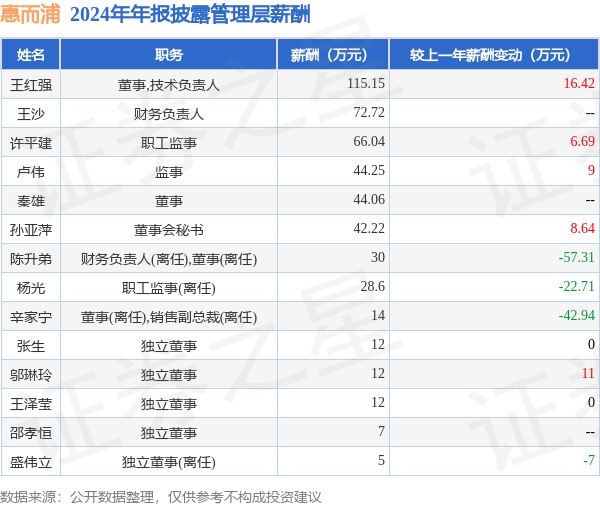
Task: Select the name 秦雄
Action: point(31,201)
